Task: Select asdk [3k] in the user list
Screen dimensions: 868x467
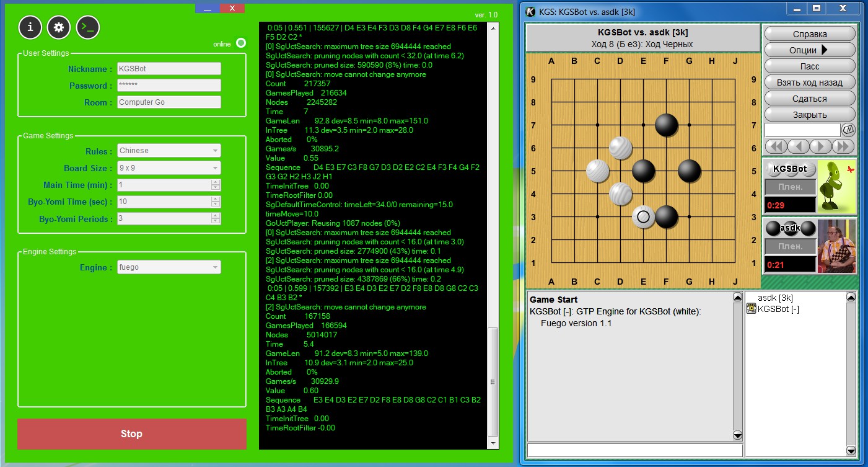Action: (775, 298)
